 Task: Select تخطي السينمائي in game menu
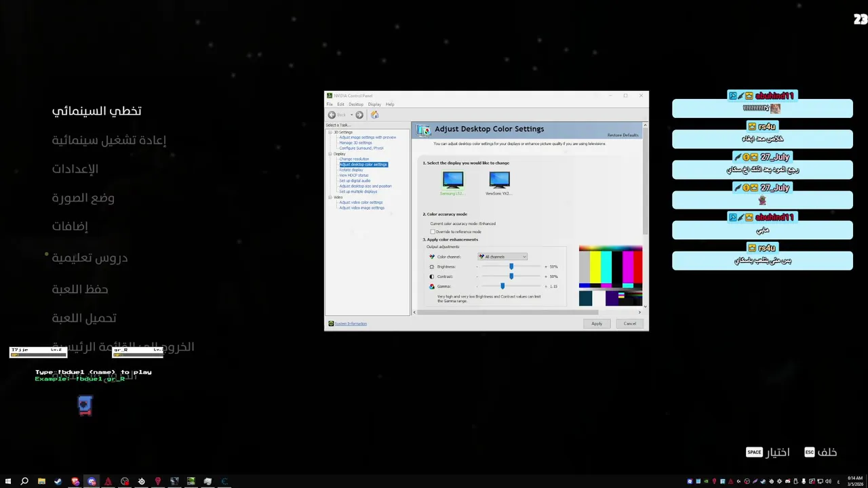point(97,111)
